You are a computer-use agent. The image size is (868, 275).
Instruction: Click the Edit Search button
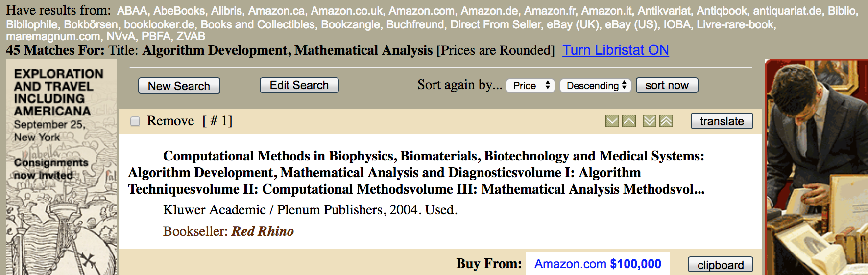pyautogui.click(x=299, y=85)
